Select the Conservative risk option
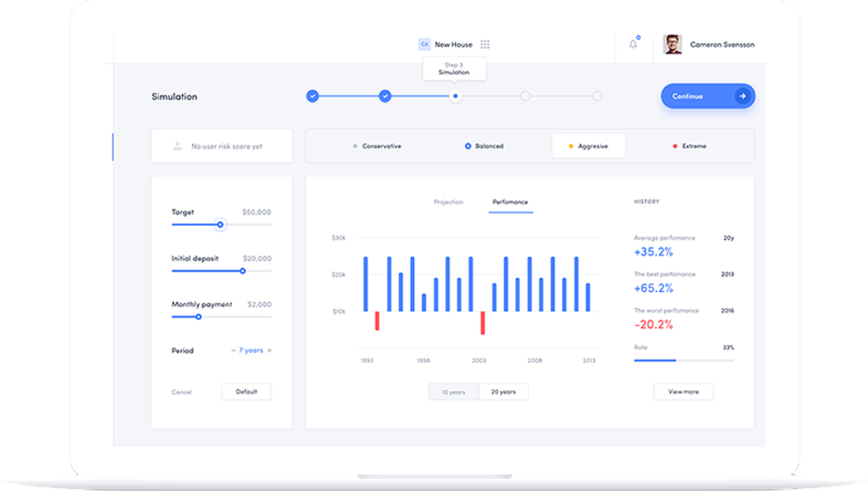The width and height of the screenshot is (868, 491). click(376, 146)
